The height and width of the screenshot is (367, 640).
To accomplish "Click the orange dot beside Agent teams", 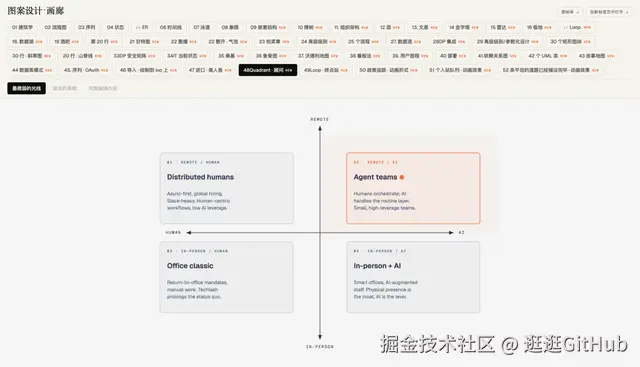I will [x=402, y=177].
